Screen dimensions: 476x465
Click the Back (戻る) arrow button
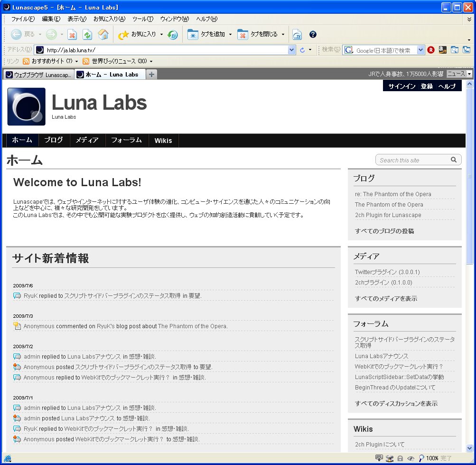16,34
